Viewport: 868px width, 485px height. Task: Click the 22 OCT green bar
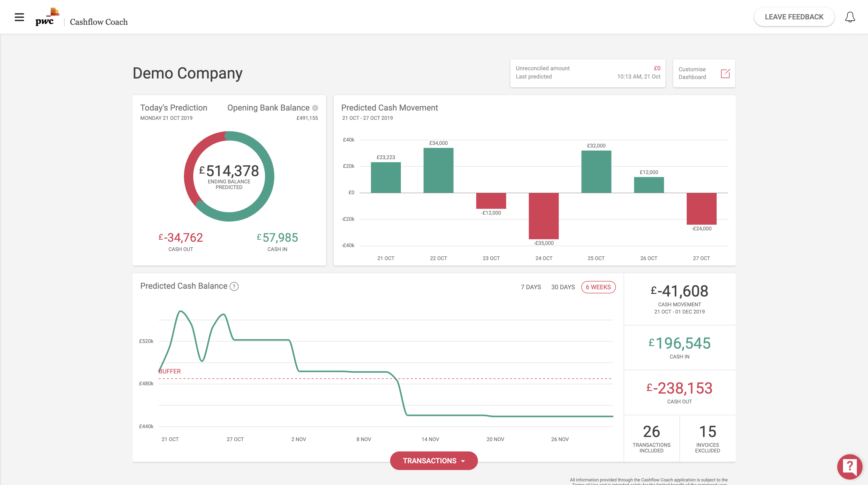(438, 170)
